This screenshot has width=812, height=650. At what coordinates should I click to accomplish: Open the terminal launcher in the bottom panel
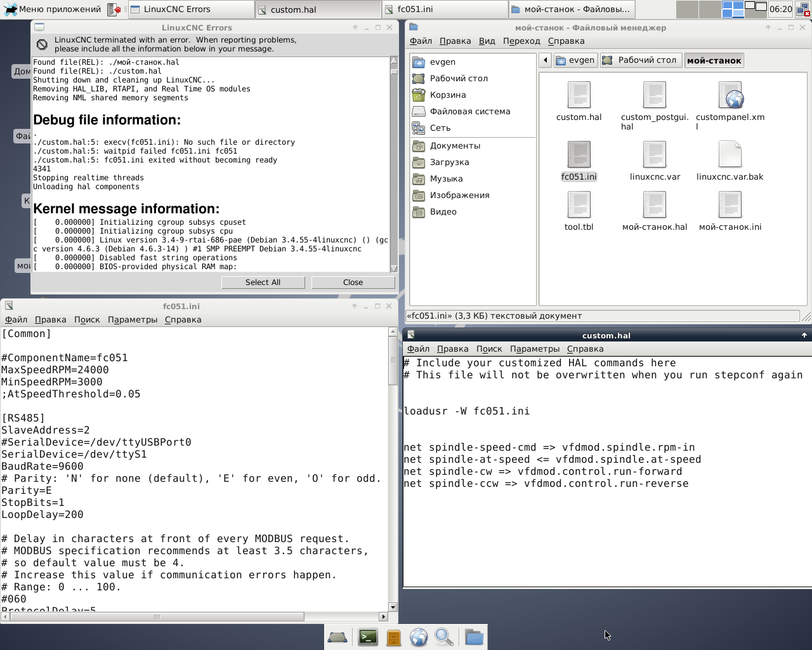coord(368,637)
